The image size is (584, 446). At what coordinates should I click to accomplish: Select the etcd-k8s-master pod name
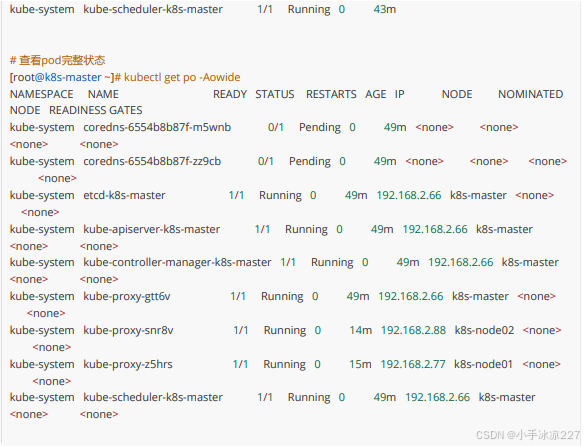click(124, 195)
